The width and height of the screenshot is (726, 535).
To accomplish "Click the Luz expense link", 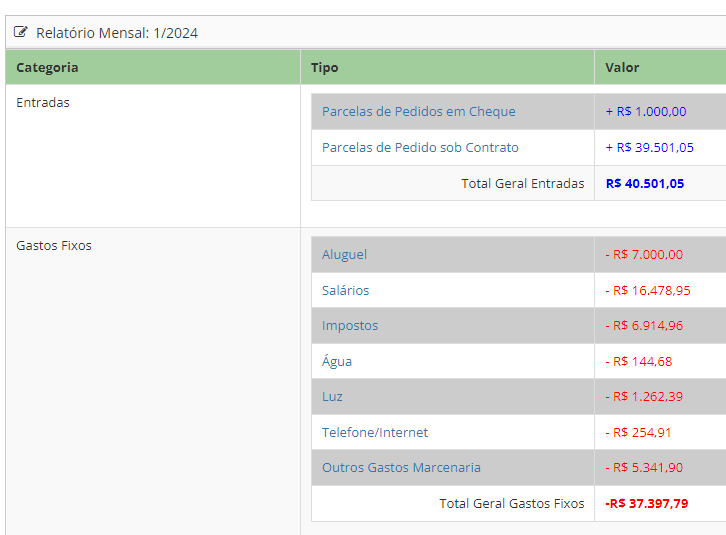I will coord(332,396).
